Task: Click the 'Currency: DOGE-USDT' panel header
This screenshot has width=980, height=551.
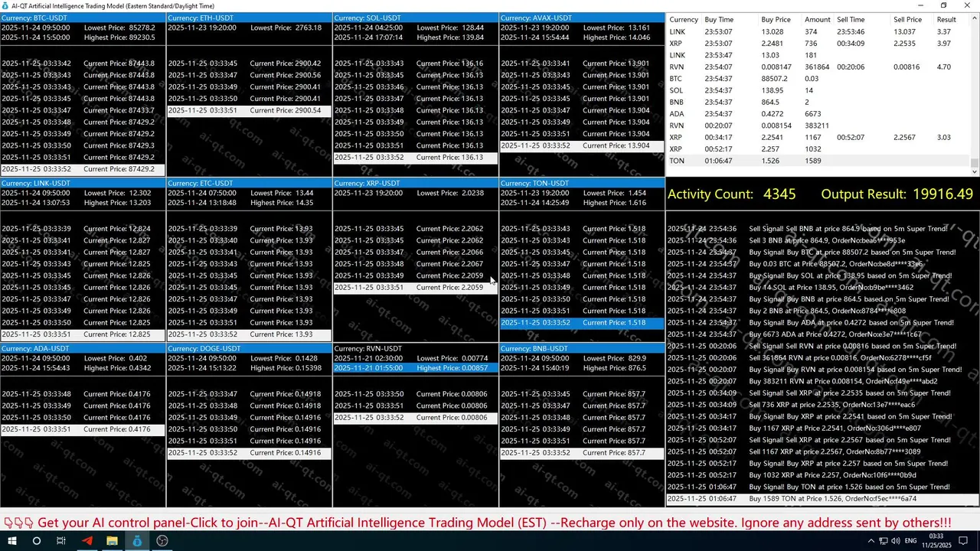Action: tap(250, 349)
